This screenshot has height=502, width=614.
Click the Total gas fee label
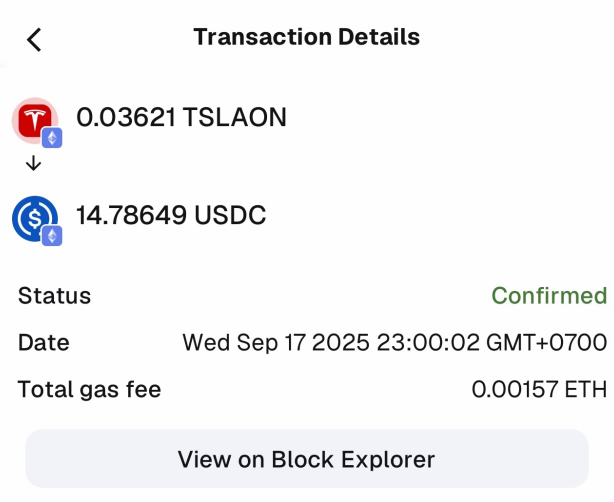click(89, 390)
